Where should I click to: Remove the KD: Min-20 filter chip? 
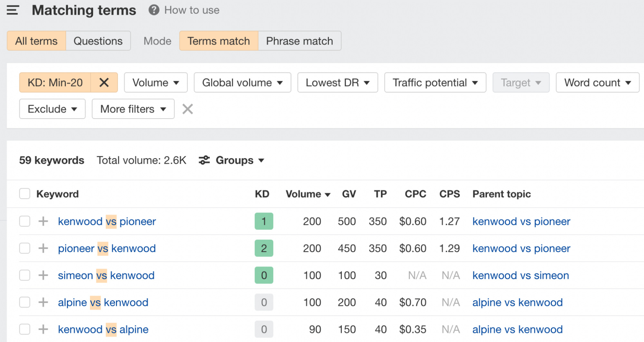click(104, 83)
